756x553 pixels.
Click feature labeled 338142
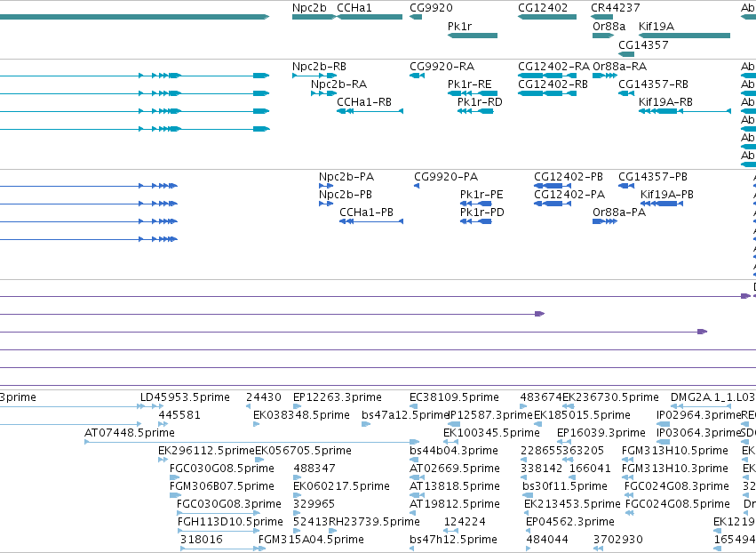point(541,469)
